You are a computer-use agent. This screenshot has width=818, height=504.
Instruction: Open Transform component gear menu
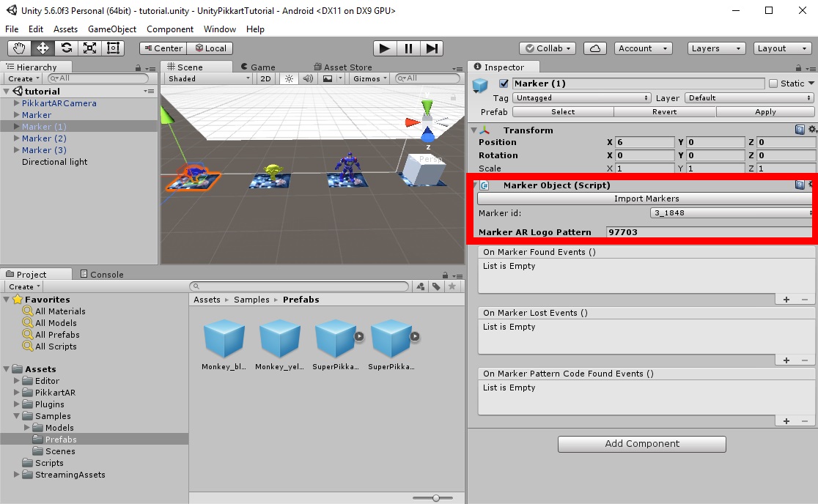812,130
